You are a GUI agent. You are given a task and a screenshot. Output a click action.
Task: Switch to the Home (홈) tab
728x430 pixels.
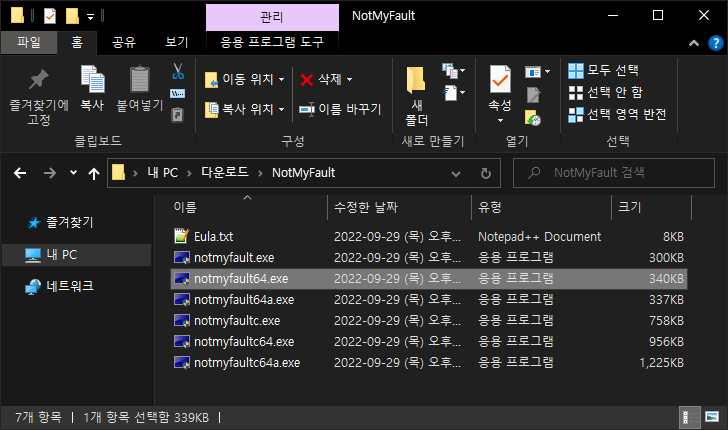coord(77,43)
